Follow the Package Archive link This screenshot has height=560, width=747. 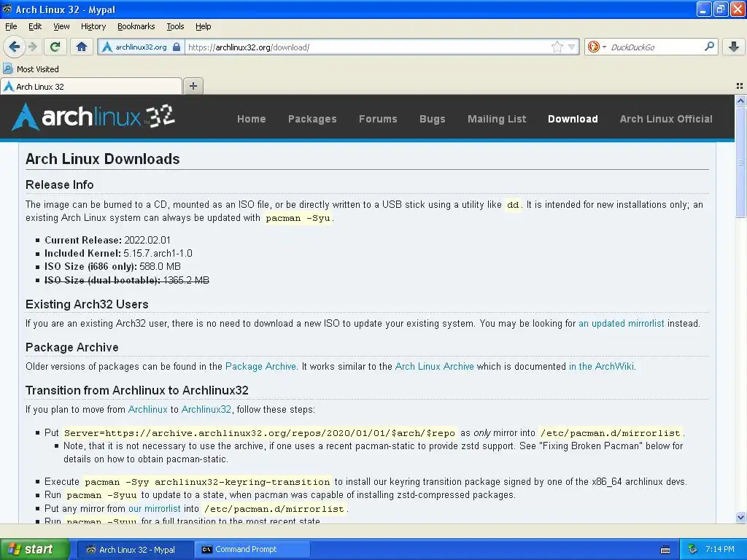[x=260, y=366]
